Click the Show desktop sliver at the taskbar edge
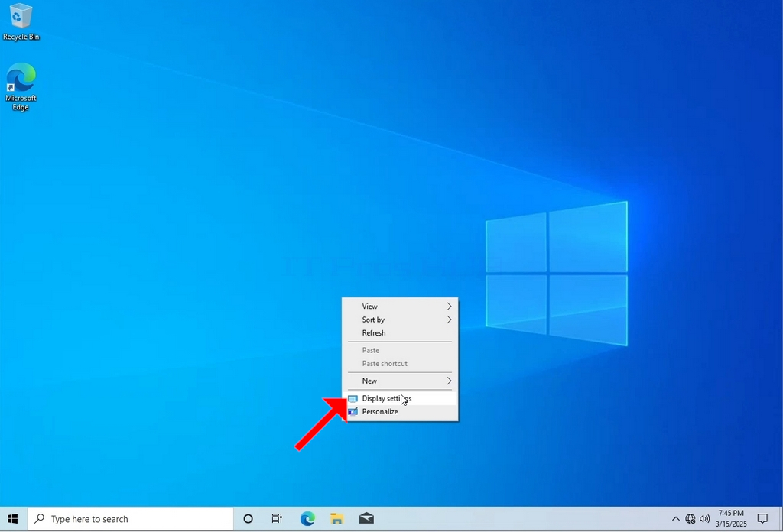Viewport: 783px width, 532px height. click(781, 519)
